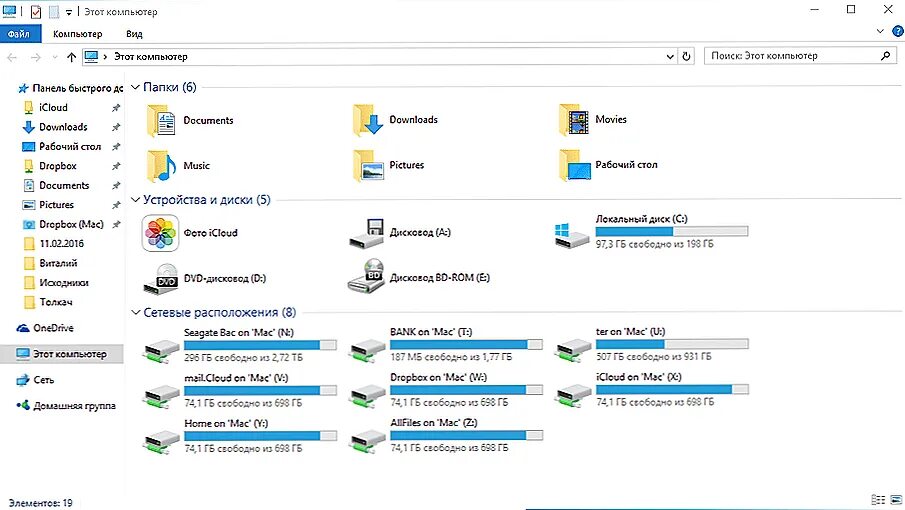Click the Refresh button in address bar

pyautogui.click(x=686, y=57)
